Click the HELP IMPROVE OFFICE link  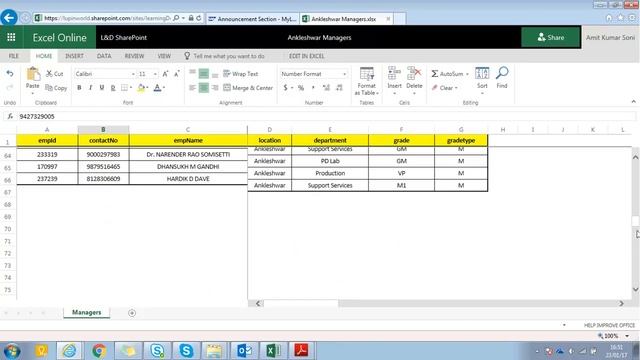609,325
